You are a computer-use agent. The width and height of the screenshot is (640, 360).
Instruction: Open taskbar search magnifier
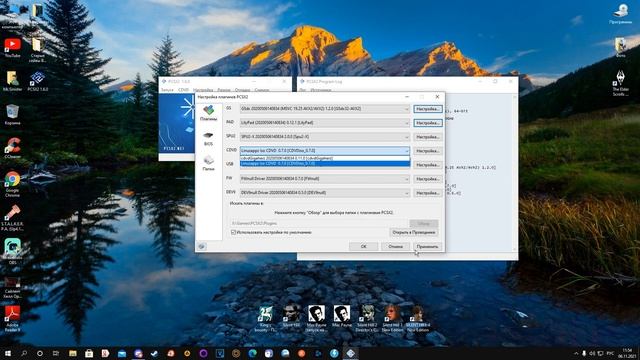point(24,353)
